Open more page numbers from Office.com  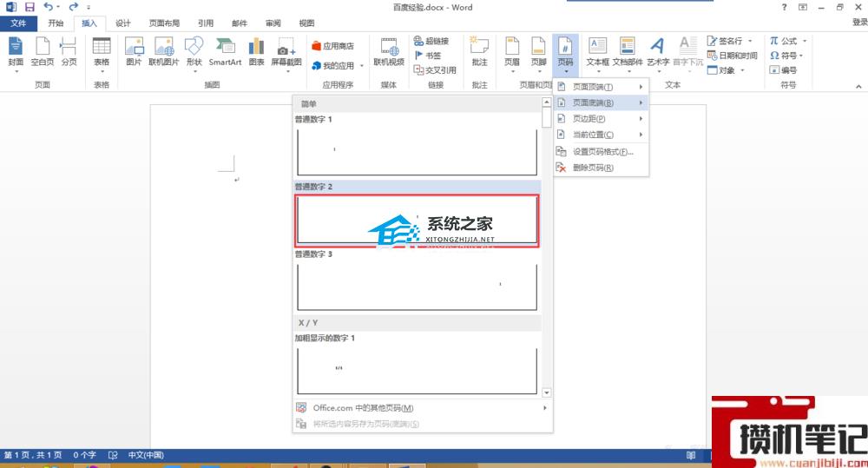point(422,407)
